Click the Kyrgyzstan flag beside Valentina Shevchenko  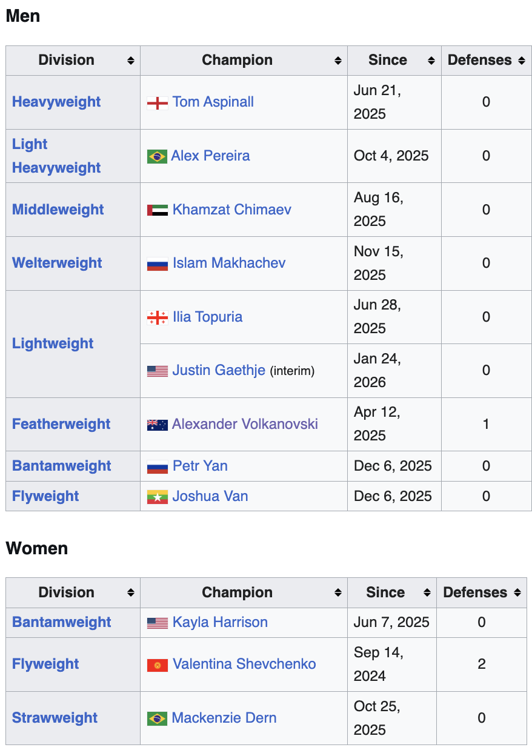(x=158, y=665)
